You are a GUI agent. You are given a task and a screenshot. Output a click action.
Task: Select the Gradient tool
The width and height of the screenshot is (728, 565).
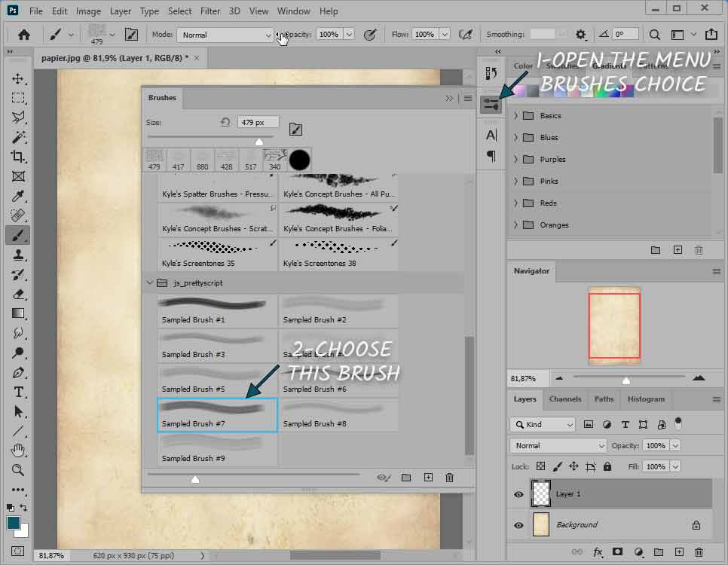click(18, 313)
